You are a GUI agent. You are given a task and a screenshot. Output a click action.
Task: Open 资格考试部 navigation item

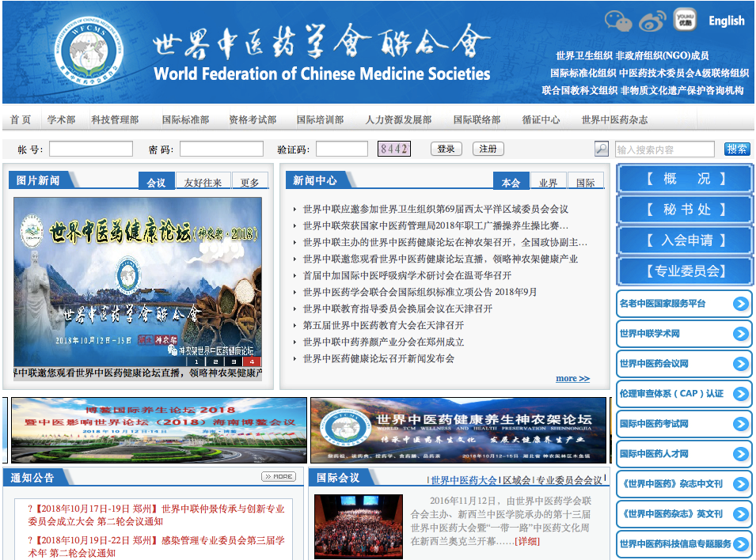point(253,119)
